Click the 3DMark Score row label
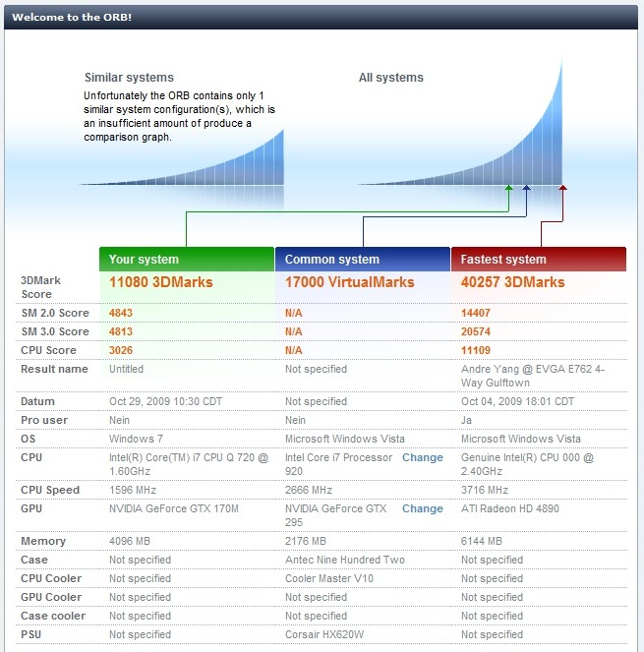This screenshot has height=652, width=644. [40, 287]
